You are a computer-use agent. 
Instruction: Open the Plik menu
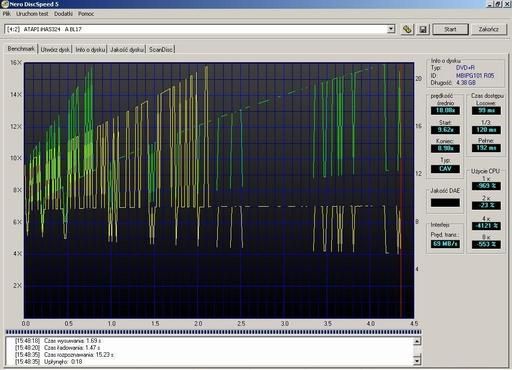6,14
